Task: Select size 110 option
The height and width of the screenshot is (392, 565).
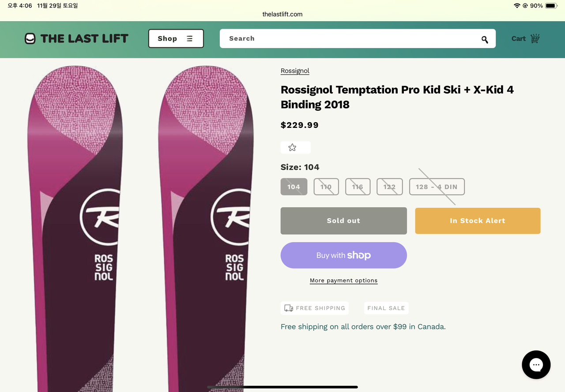Action: pos(326,187)
